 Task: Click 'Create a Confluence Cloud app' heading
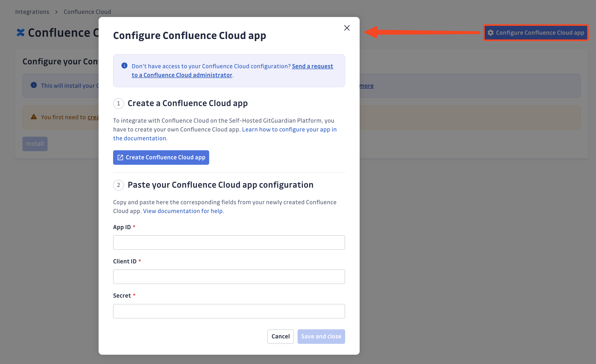pos(187,103)
